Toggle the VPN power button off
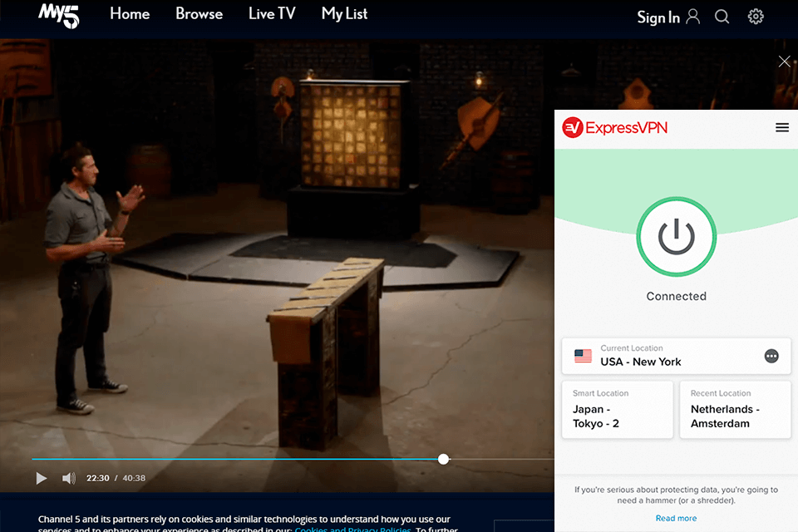Image resolution: width=798 pixels, height=532 pixels. click(676, 237)
